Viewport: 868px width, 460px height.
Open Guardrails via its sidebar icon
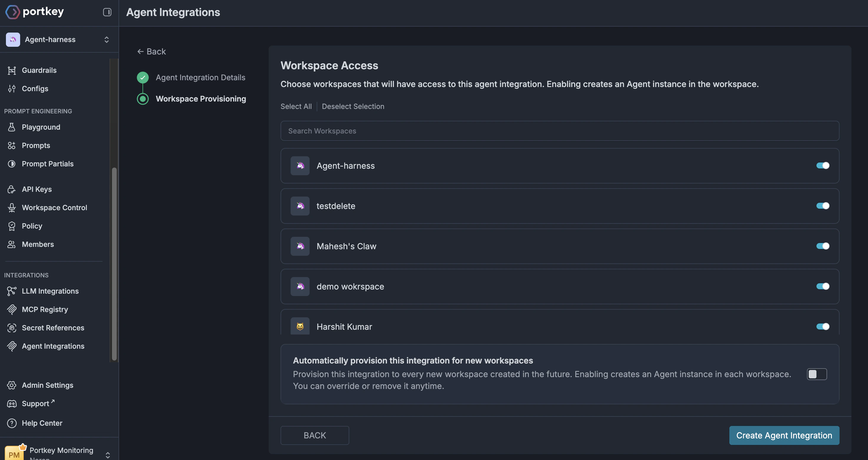[x=12, y=70]
